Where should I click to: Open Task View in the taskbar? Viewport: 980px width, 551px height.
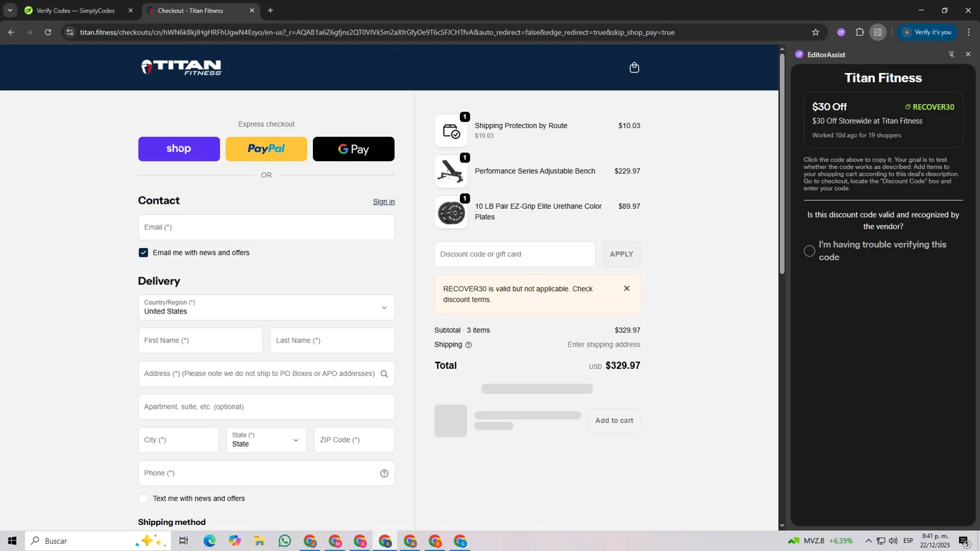click(184, 541)
